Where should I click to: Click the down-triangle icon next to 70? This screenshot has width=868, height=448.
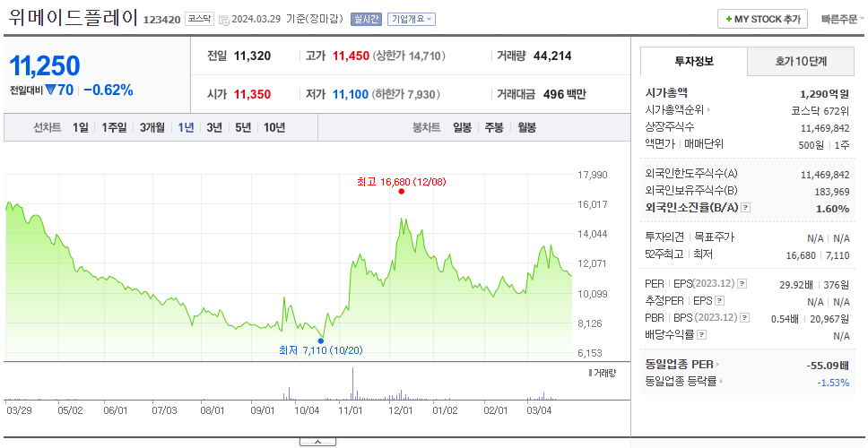click(50, 90)
